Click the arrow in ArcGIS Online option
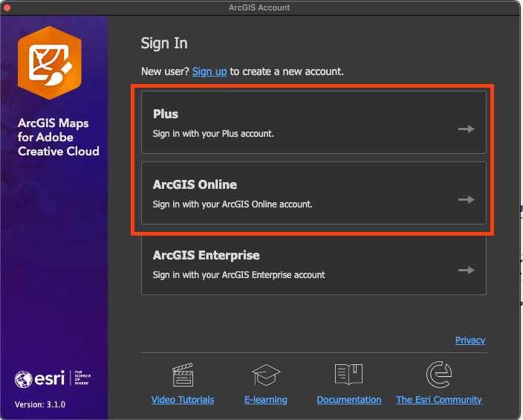 [x=466, y=199]
